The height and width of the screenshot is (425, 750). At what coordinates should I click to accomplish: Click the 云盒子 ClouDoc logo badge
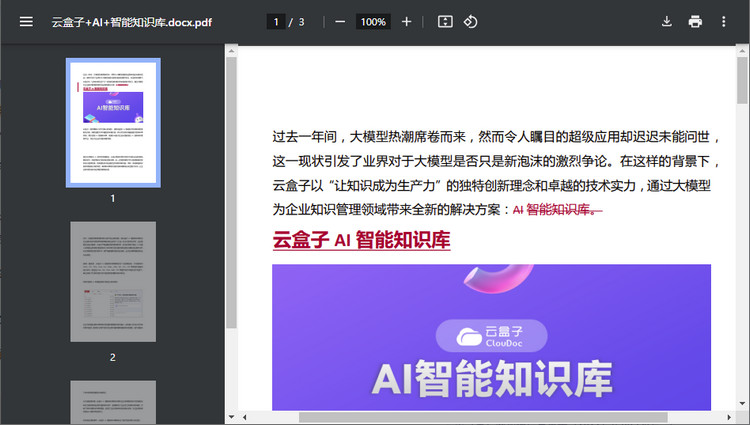[491, 336]
